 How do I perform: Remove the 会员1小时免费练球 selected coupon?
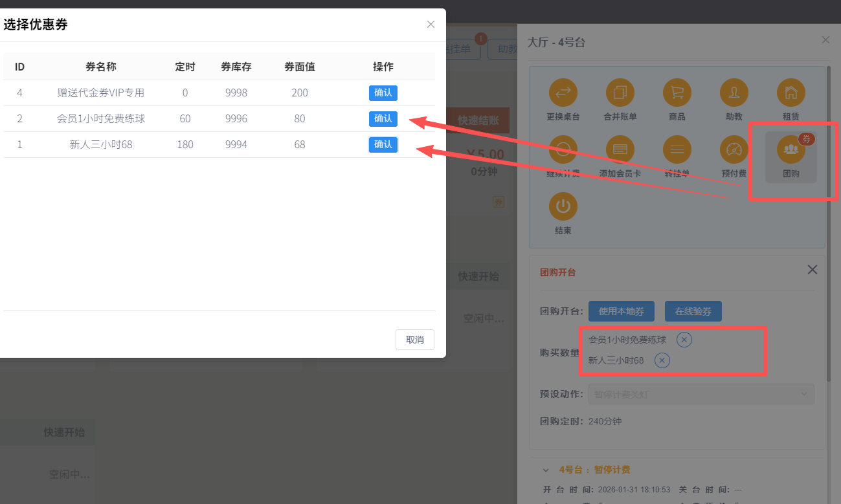[684, 339]
